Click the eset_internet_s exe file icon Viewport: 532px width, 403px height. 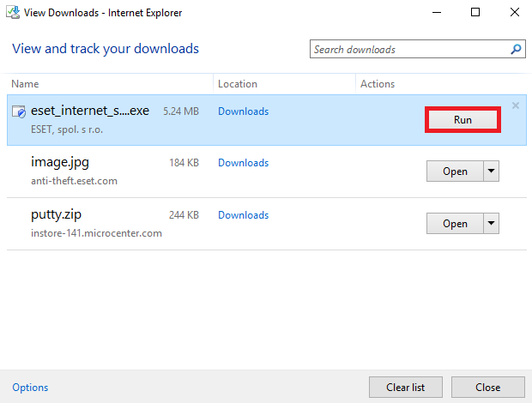pyautogui.click(x=19, y=111)
